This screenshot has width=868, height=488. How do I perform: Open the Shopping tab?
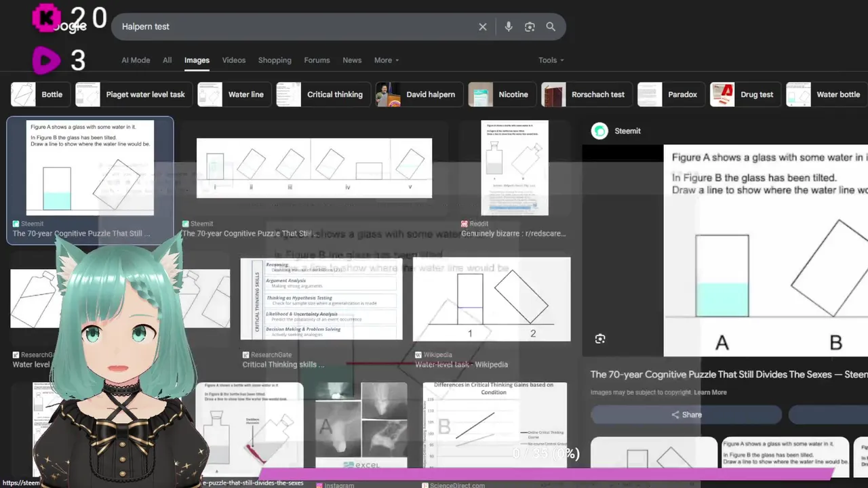click(275, 60)
